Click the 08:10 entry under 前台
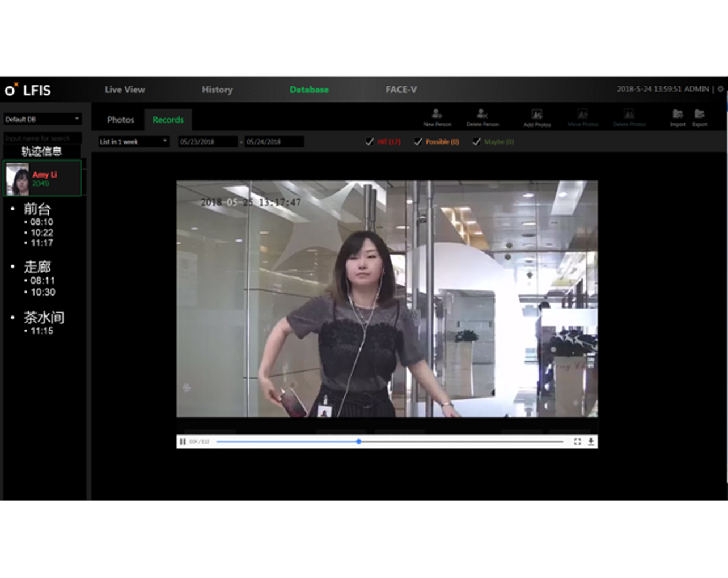 [41, 222]
